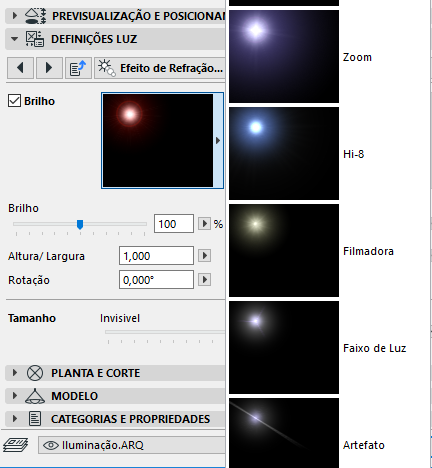The height and width of the screenshot is (468, 432).
Task: Click the Brilho value field showing 100
Action: [174, 224]
